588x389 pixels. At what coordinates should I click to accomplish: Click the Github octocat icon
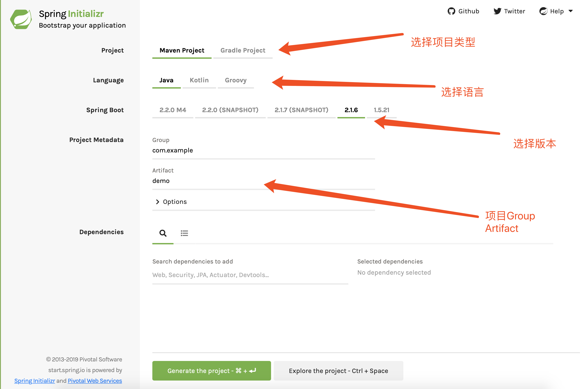click(451, 11)
